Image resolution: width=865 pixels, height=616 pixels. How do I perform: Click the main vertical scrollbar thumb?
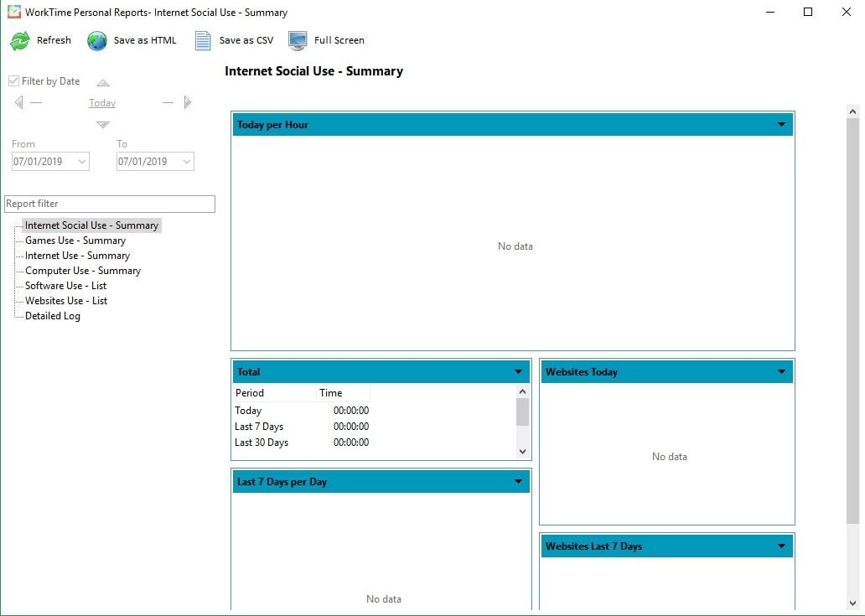[852, 318]
